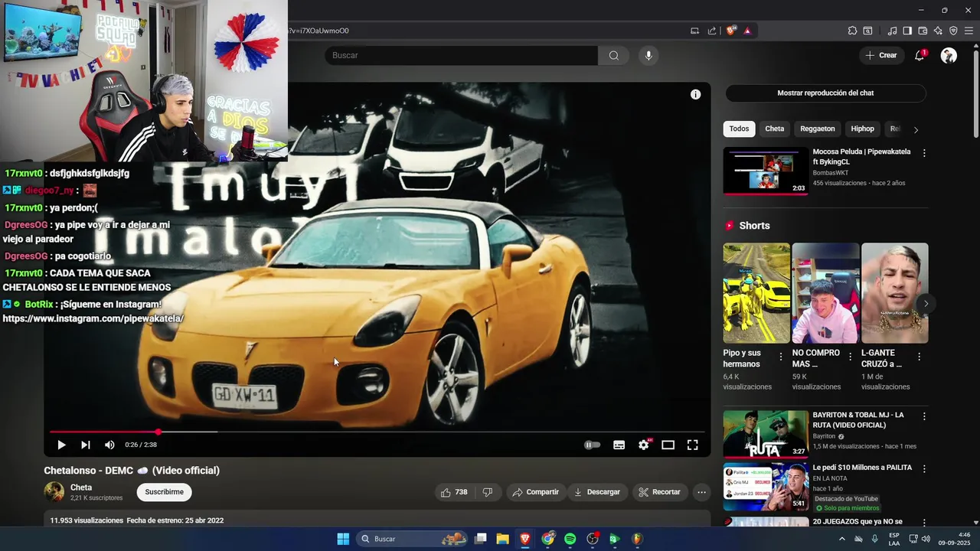Click Brave Shields lion icon in address bar
Image resolution: width=980 pixels, height=551 pixels.
731,31
